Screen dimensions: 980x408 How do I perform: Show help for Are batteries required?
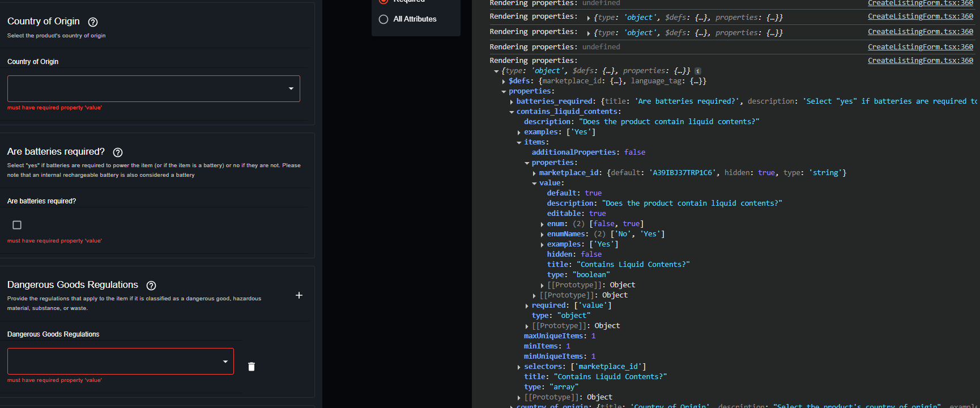pyautogui.click(x=118, y=152)
